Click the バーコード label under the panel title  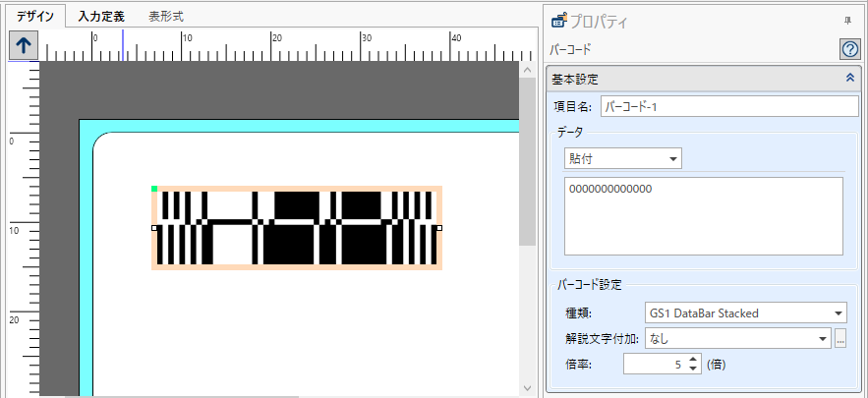click(570, 49)
